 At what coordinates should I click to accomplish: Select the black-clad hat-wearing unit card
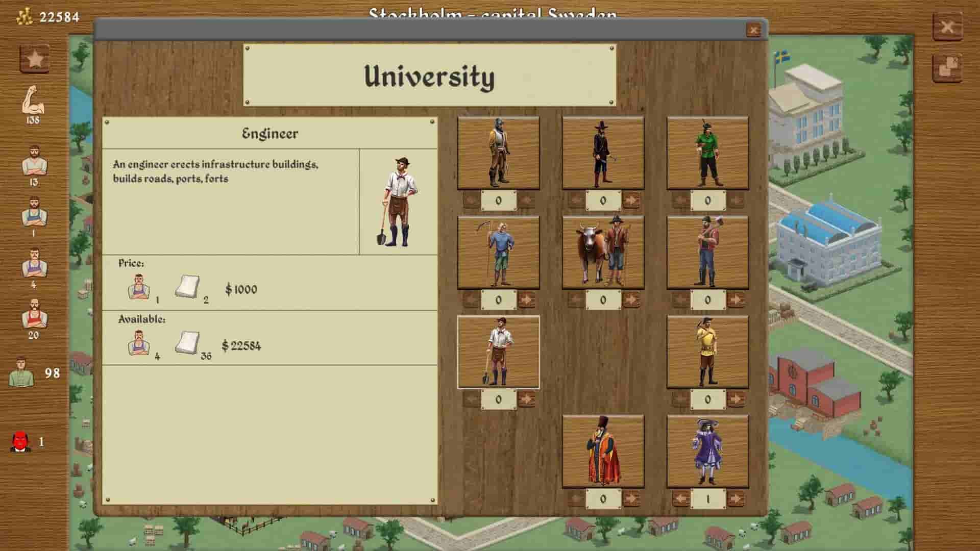pyautogui.click(x=603, y=153)
